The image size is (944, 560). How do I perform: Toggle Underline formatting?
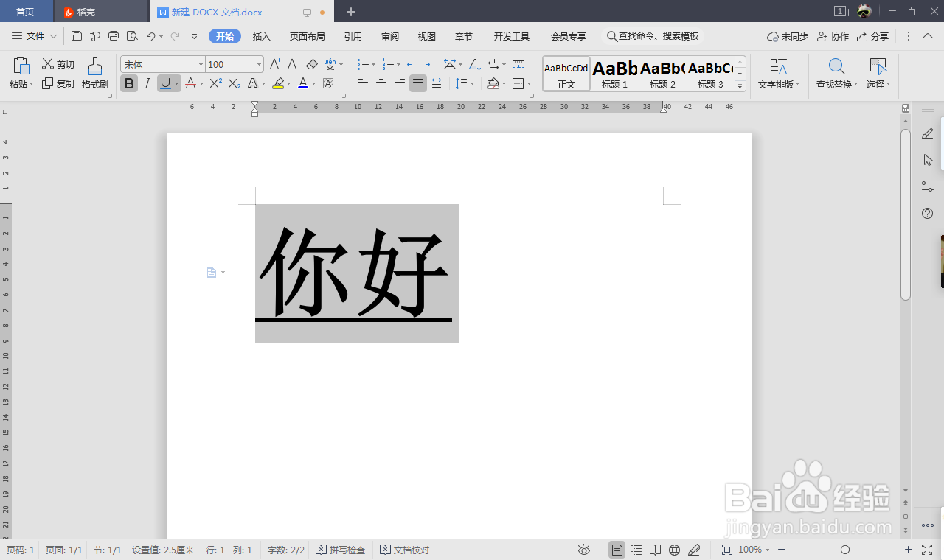click(x=165, y=83)
